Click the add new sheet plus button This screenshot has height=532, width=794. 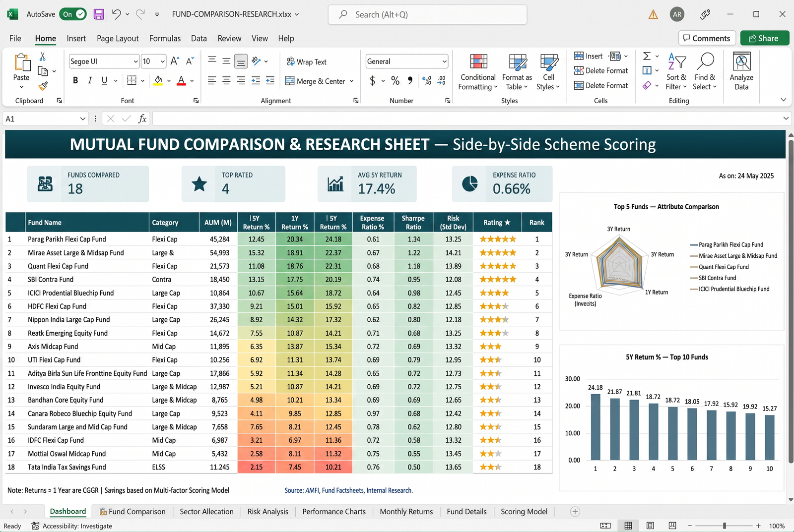tap(575, 512)
